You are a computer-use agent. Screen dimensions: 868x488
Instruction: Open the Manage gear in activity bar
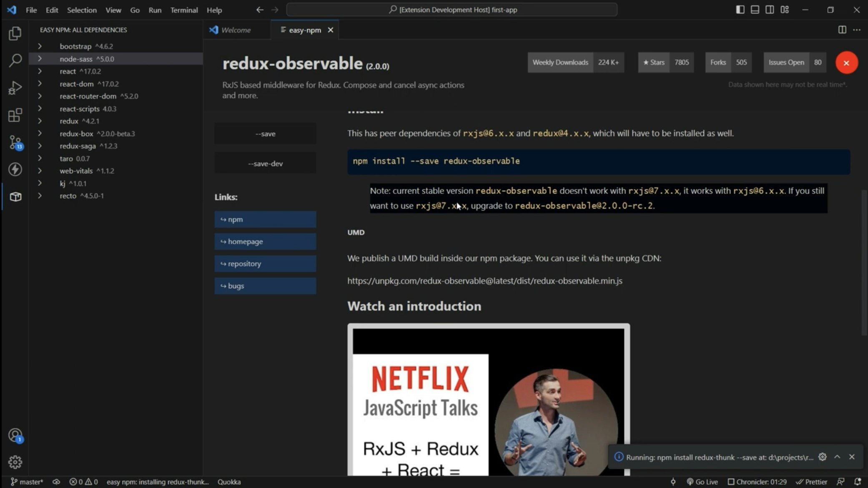[15, 462]
